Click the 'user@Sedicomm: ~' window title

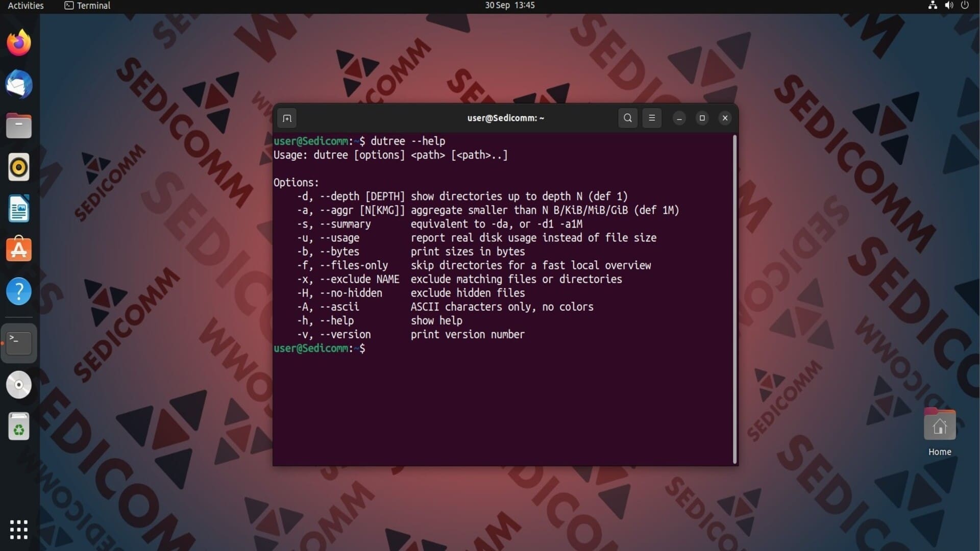click(x=505, y=118)
